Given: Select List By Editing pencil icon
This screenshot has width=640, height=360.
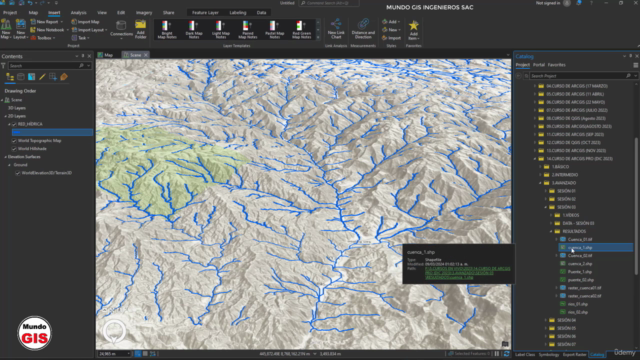Looking at the screenshot, I should point(42,77).
